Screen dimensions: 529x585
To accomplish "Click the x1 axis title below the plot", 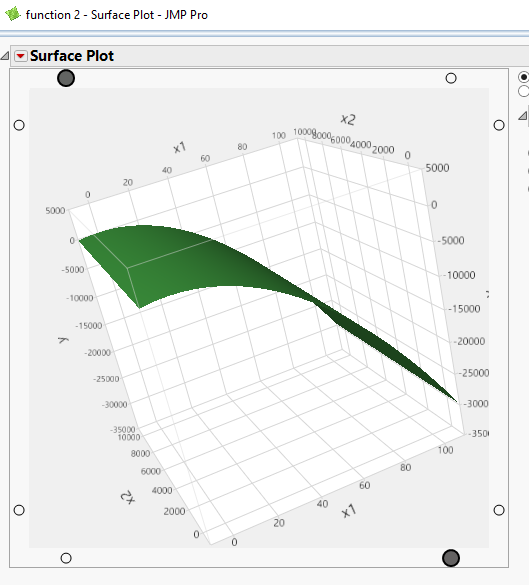I will click(x=349, y=511).
